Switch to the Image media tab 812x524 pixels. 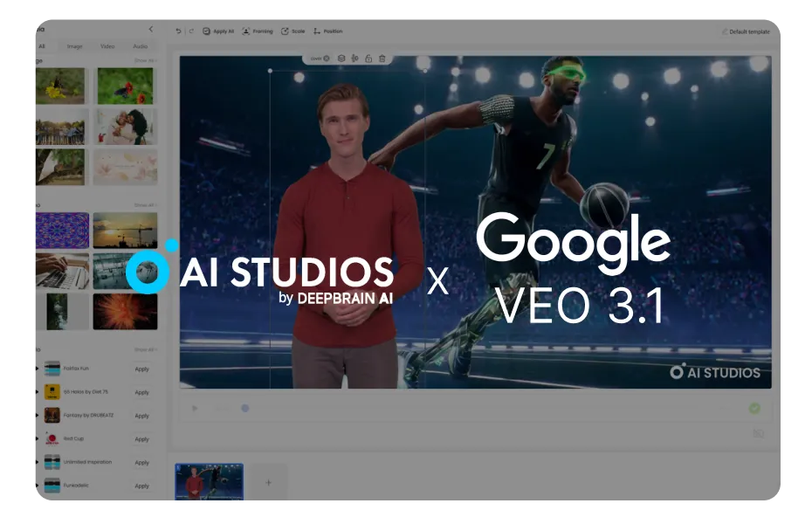(x=74, y=46)
